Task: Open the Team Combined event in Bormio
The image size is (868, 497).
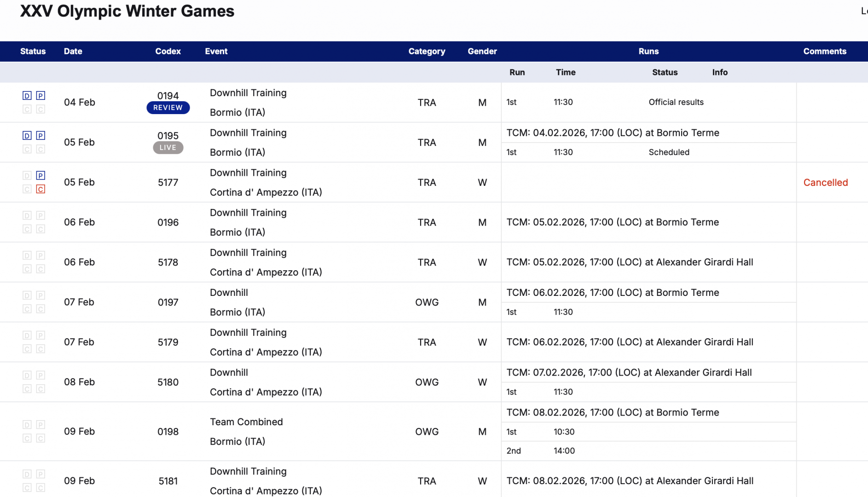Action: (x=246, y=422)
